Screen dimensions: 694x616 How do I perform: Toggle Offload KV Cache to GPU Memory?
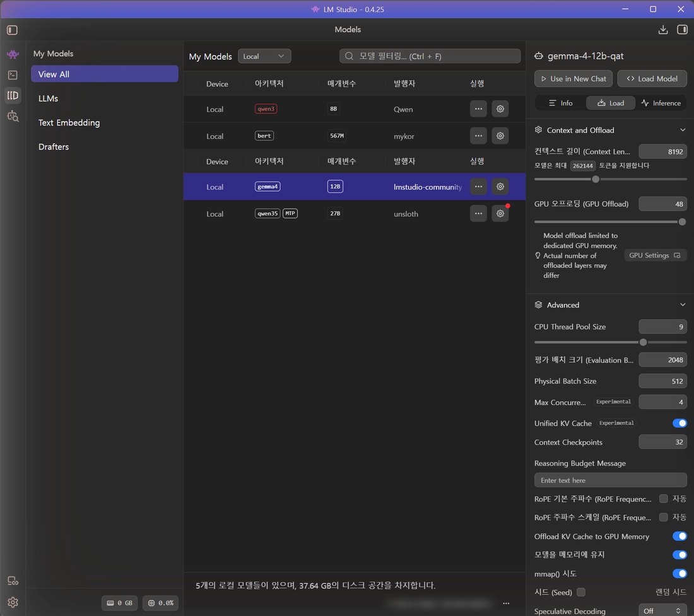[679, 537]
